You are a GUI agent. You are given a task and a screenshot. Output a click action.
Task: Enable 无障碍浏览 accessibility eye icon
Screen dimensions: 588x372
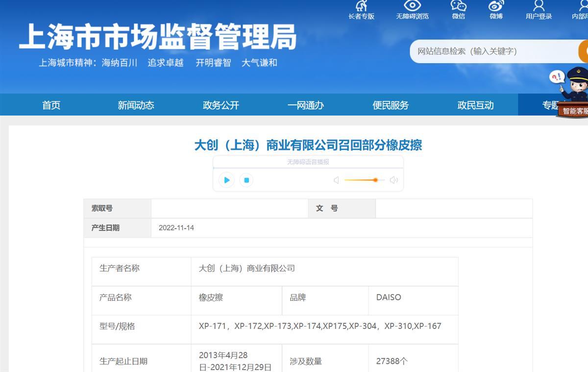(412, 6)
